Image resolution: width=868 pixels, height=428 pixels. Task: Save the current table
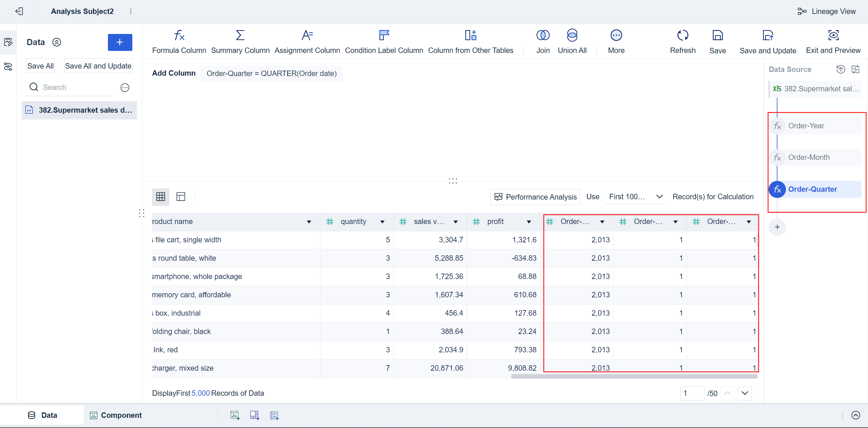pyautogui.click(x=718, y=42)
